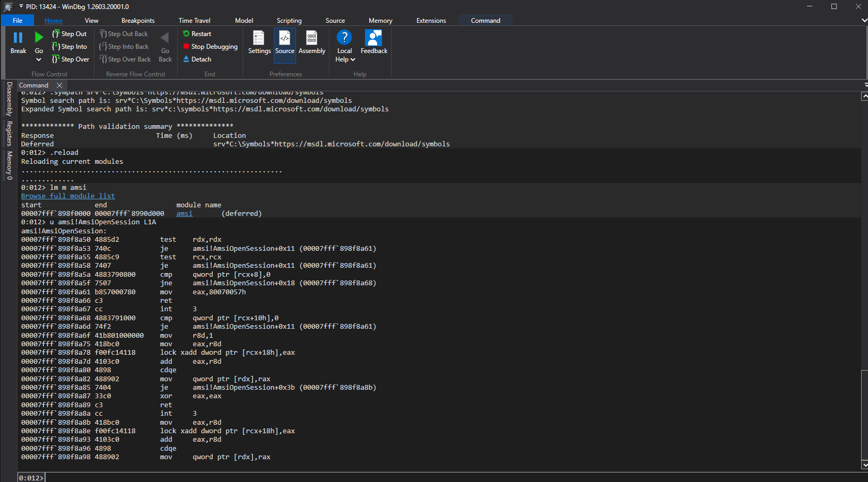Image resolution: width=868 pixels, height=482 pixels.
Task: Click the Command window options dropdown arrow
Action: pos(865,85)
